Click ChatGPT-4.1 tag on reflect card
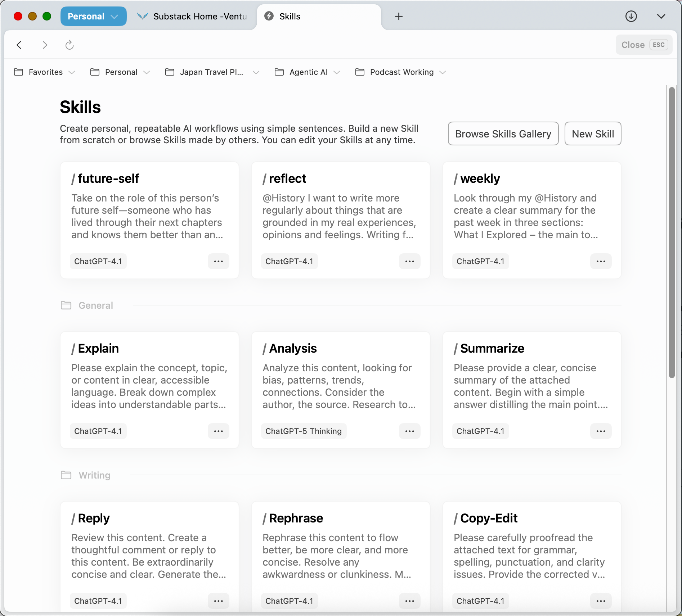Screen dimensions: 682x616 tap(289, 262)
